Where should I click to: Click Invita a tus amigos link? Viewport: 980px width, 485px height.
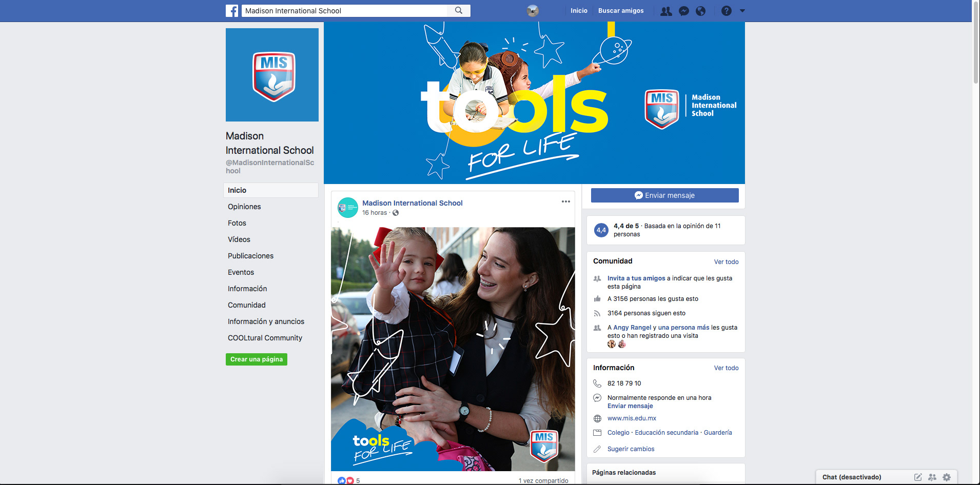pyautogui.click(x=636, y=278)
